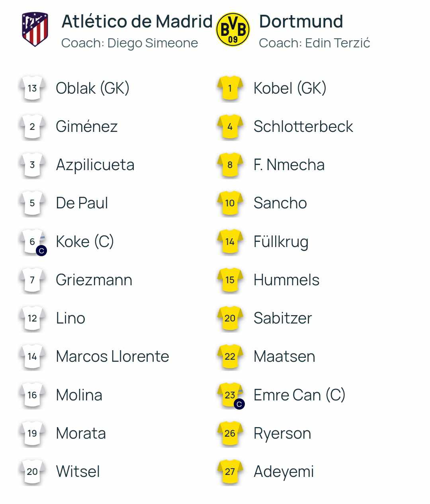This screenshot has width=430, height=504.
Task: Pick Morata in the Atlético lineup
Action: click(x=81, y=433)
